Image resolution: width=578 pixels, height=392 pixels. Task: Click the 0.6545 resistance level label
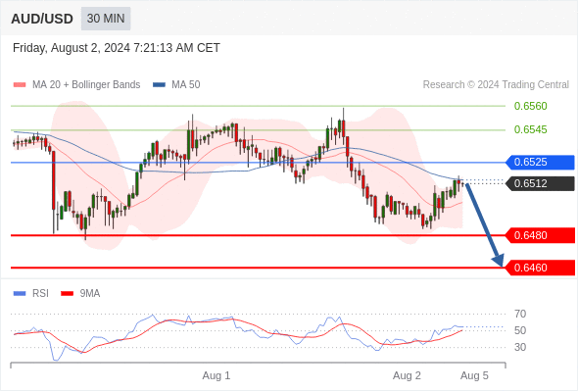click(530, 129)
